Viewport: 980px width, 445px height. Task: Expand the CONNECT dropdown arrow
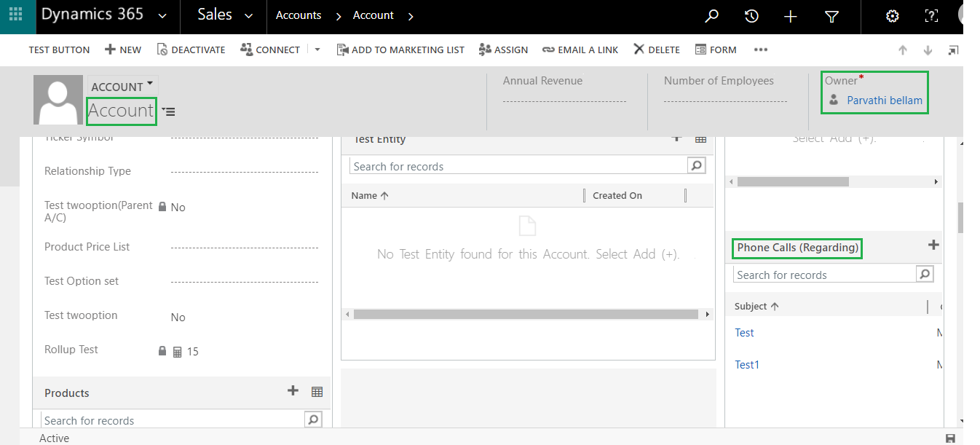click(x=317, y=50)
